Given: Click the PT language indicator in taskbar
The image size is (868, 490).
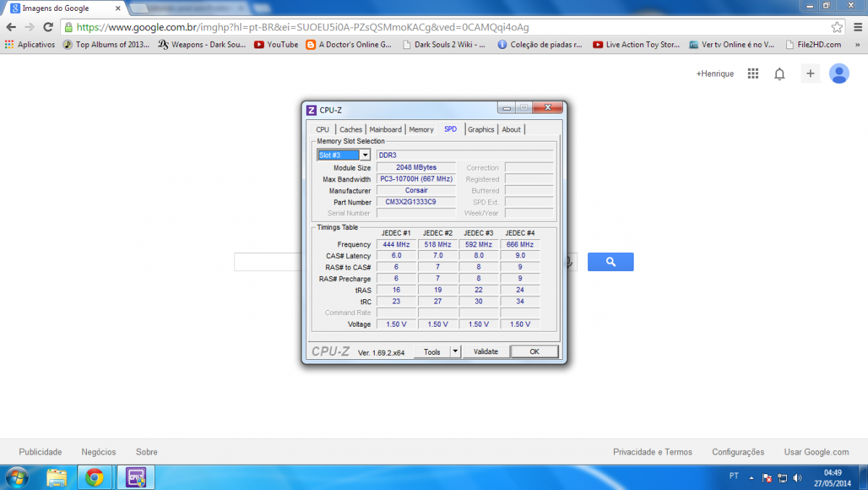Looking at the screenshot, I should pyautogui.click(x=734, y=477).
